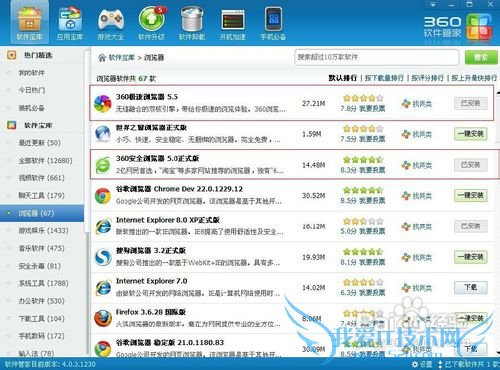Open 全部软件 (12680) category

pyautogui.click(x=45, y=160)
